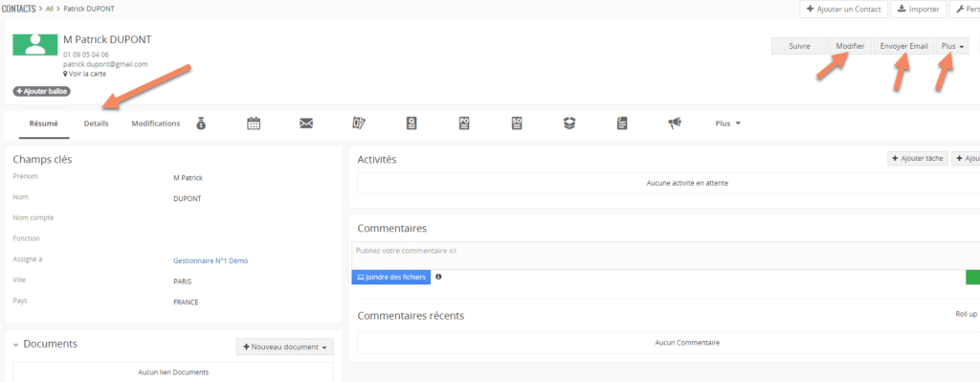980x382 pixels.
Task: Click the DUPONT value in Nom field
Action: point(187,199)
